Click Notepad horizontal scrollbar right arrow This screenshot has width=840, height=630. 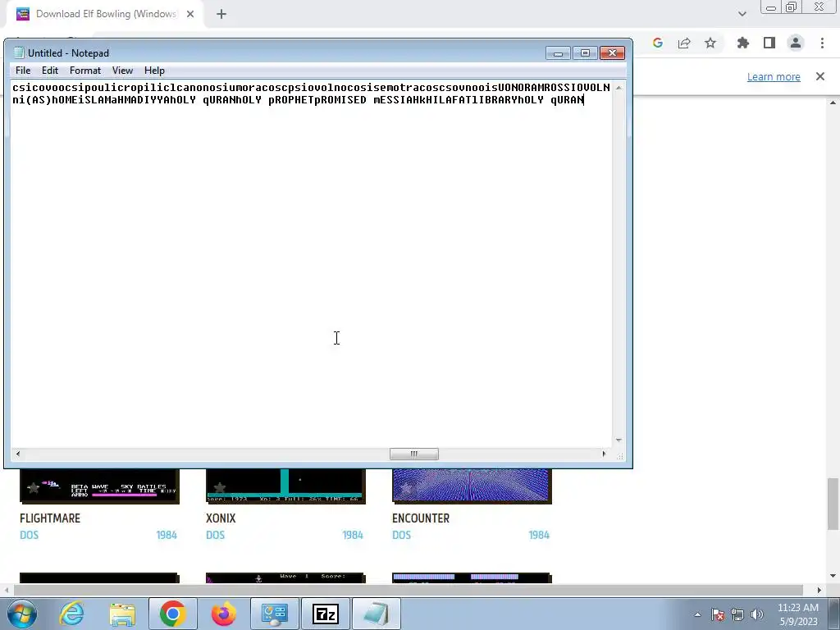(x=605, y=454)
